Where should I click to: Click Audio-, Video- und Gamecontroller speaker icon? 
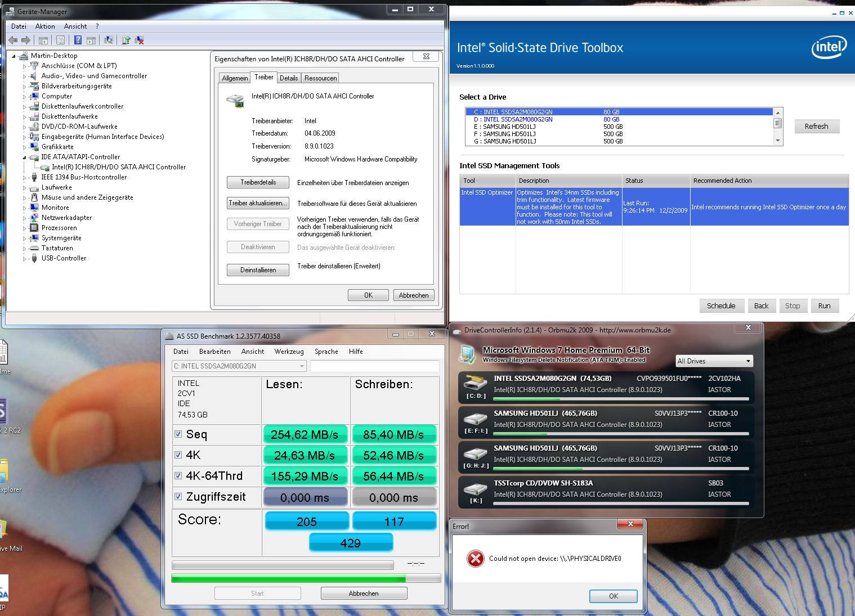tap(34, 76)
